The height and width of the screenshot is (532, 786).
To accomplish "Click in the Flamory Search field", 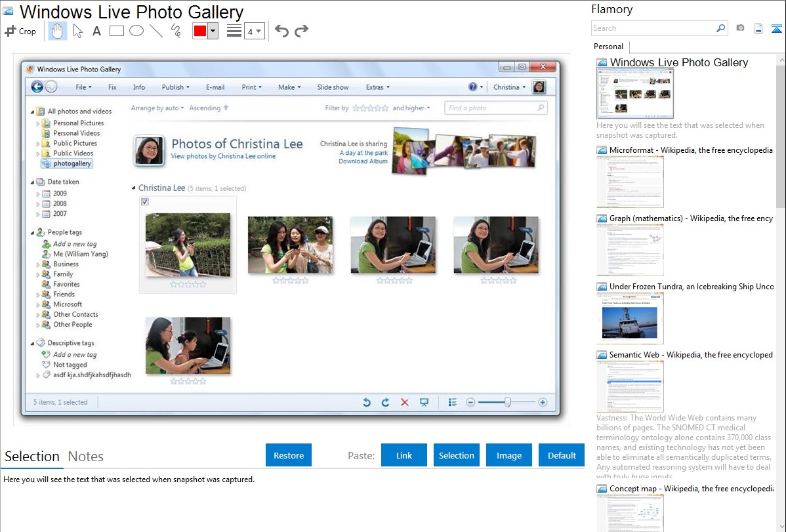I will tap(653, 28).
